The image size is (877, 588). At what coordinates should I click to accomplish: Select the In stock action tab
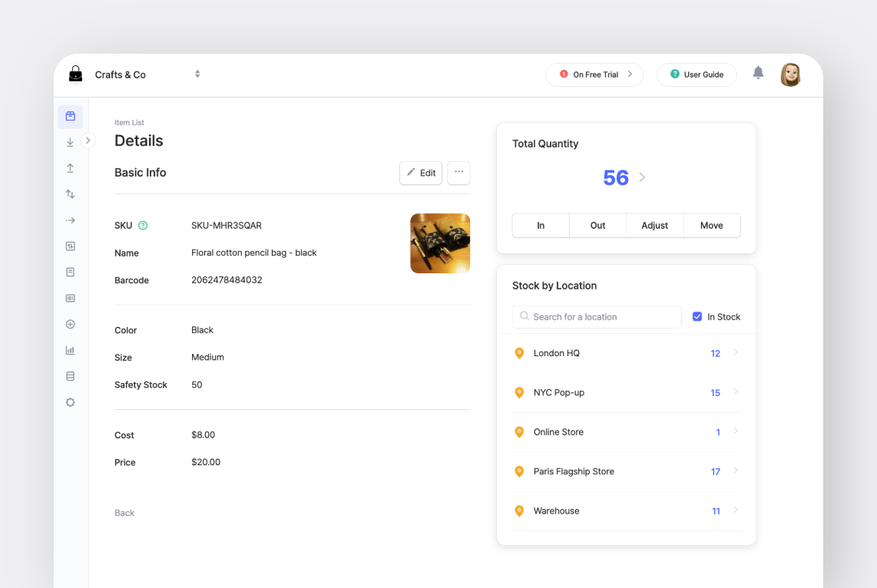point(541,225)
